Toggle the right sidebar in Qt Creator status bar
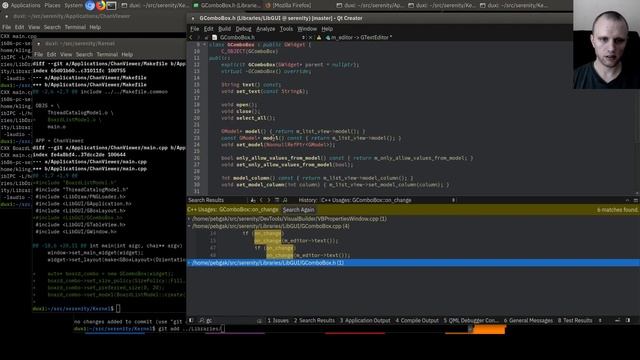This screenshot has width=640, height=360. pyautogui.click(x=628, y=320)
